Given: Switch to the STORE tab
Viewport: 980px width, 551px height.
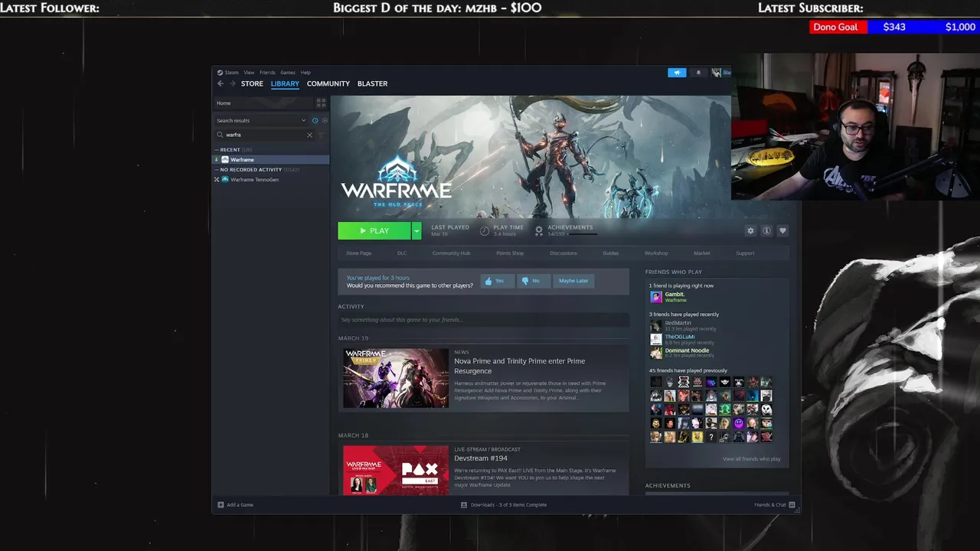Looking at the screenshot, I should click(252, 83).
